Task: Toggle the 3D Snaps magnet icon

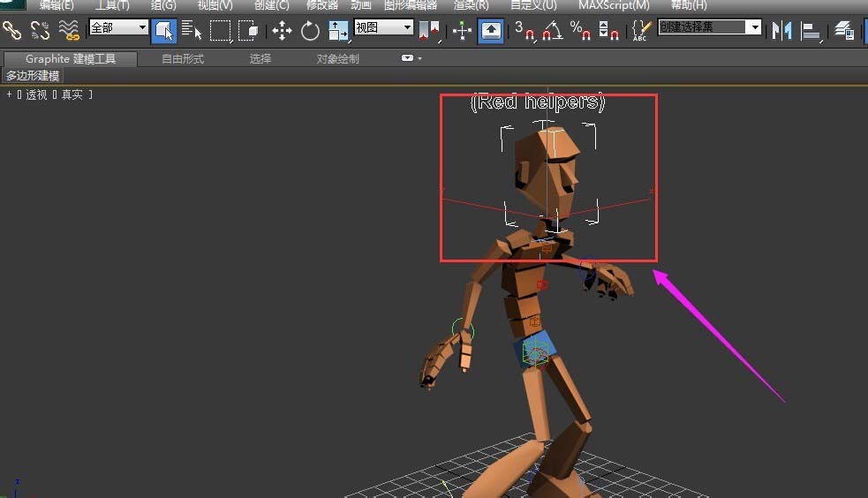Action: pyautogui.click(x=525, y=31)
